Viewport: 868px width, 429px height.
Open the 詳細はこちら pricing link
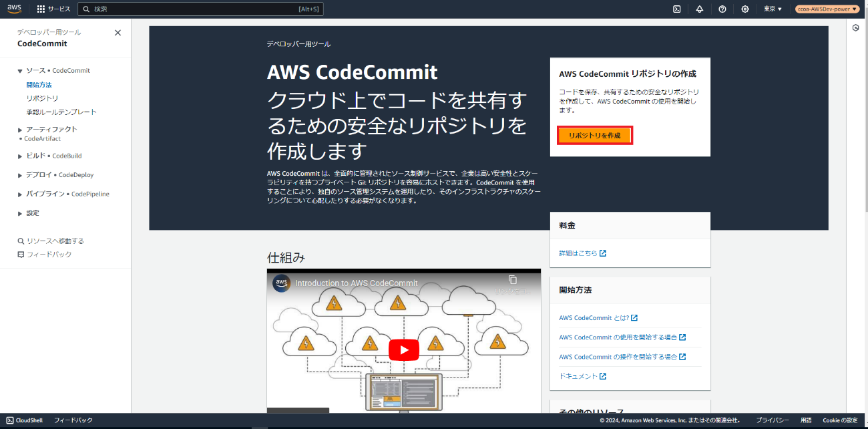click(582, 253)
